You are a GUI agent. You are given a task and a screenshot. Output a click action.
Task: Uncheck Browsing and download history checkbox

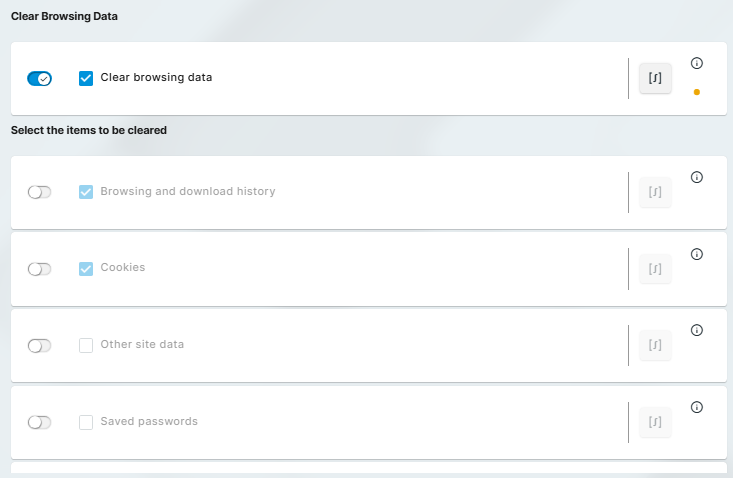[x=86, y=192]
